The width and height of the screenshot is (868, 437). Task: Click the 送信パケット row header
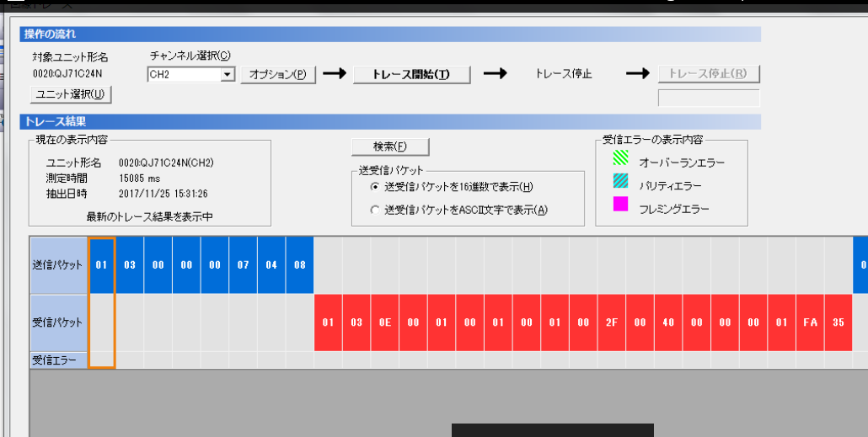coord(58,265)
